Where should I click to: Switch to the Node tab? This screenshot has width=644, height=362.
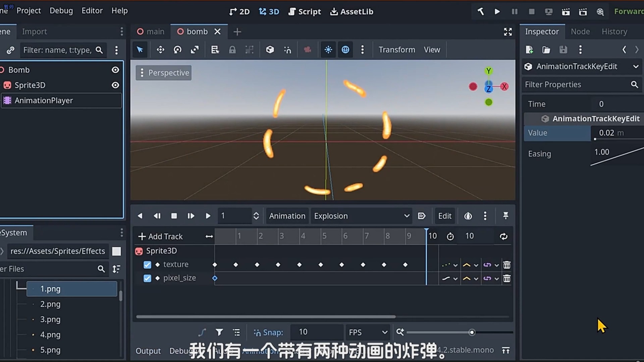click(580, 32)
